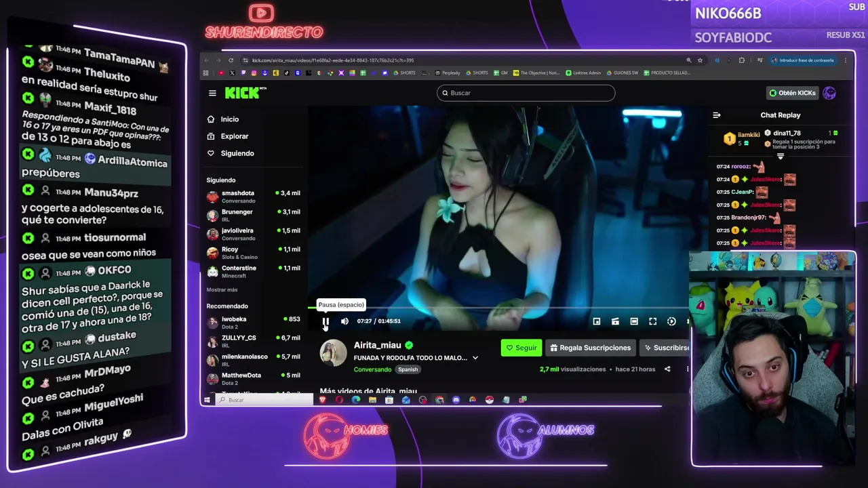Click the KICK logo
Viewport: 868px width, 488px height.
click(244, 93)
